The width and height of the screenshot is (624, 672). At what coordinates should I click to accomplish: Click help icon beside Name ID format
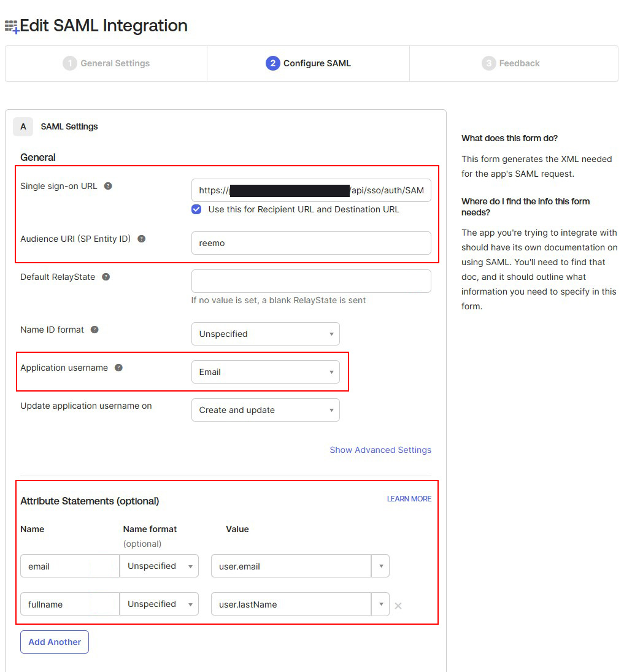point(94,330)
